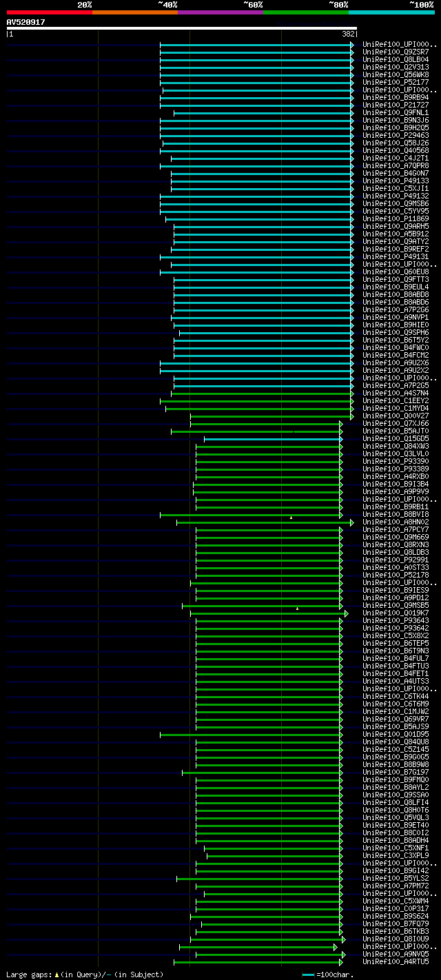Click the green ~80% legend segment
The width and height of the screenshot is (441, 980).
[x=306, y=12]
